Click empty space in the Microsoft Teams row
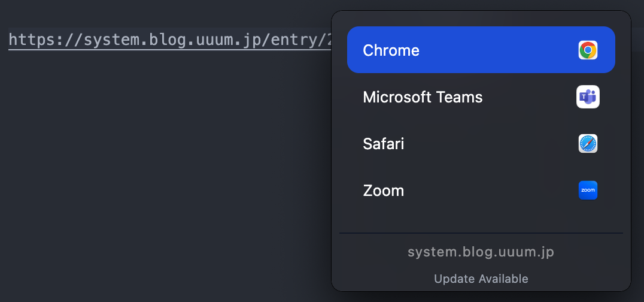644x302 pixels. tap(527, 97)
